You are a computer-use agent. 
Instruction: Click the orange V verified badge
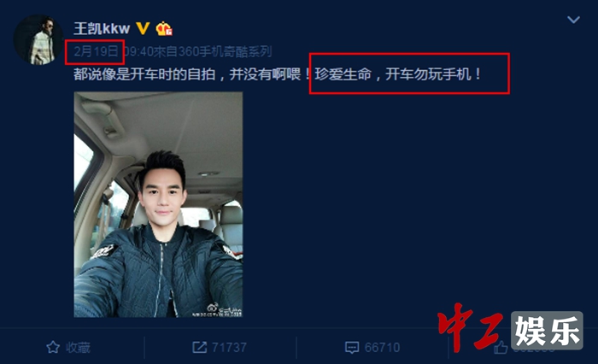[143, 28]
